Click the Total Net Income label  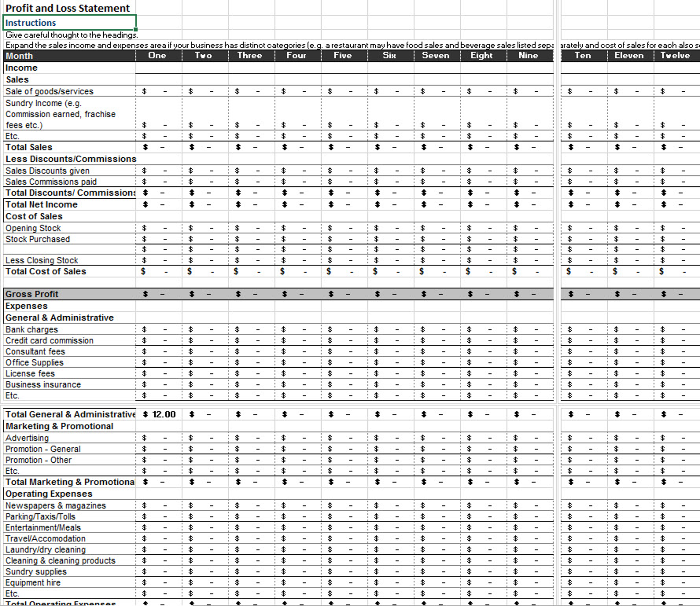coord(41,204)
